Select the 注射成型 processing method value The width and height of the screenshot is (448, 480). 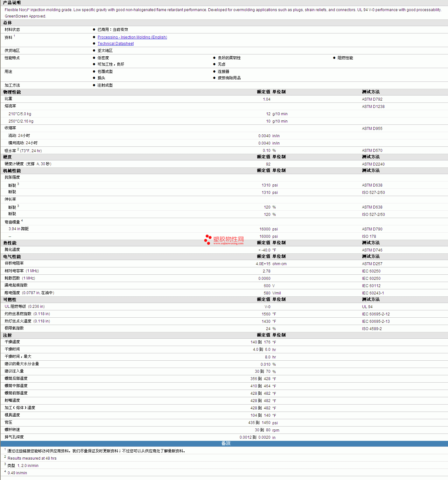(x=105, y=85)
